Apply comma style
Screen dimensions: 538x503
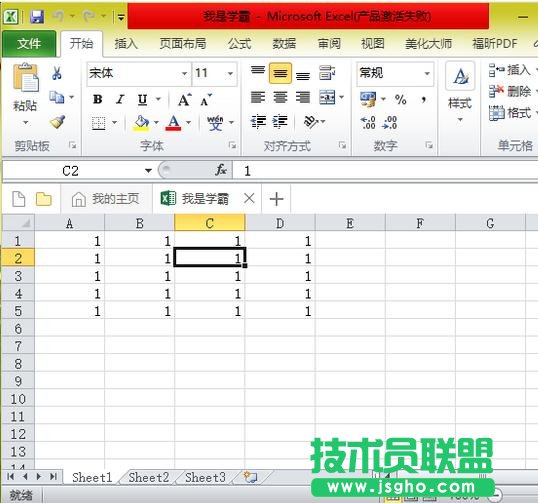(x=424, y=100)
